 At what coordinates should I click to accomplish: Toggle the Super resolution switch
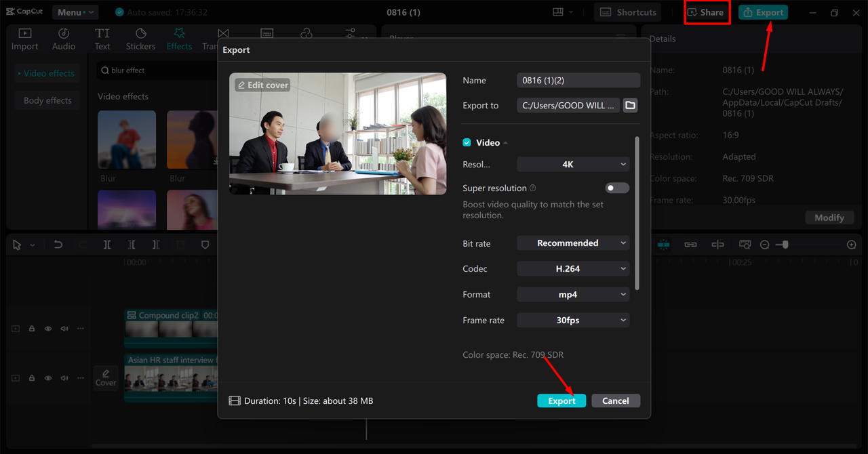[617, 188]
